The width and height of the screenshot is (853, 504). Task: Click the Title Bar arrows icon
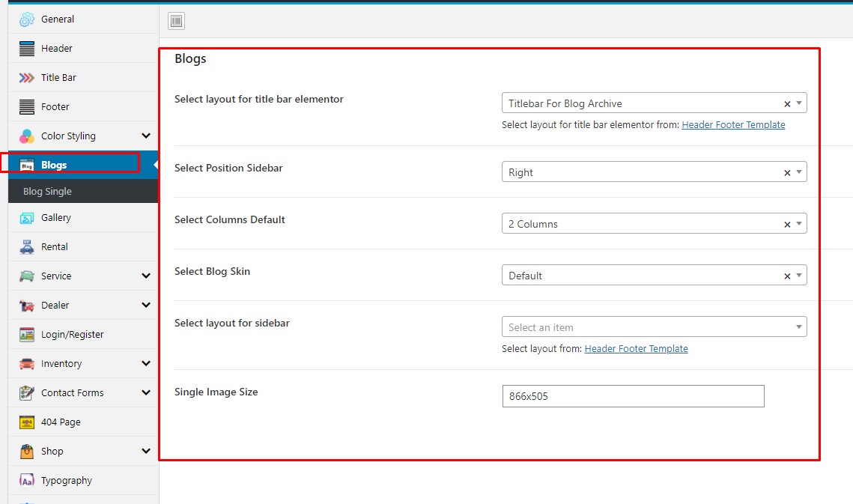(x=27, y=78)
